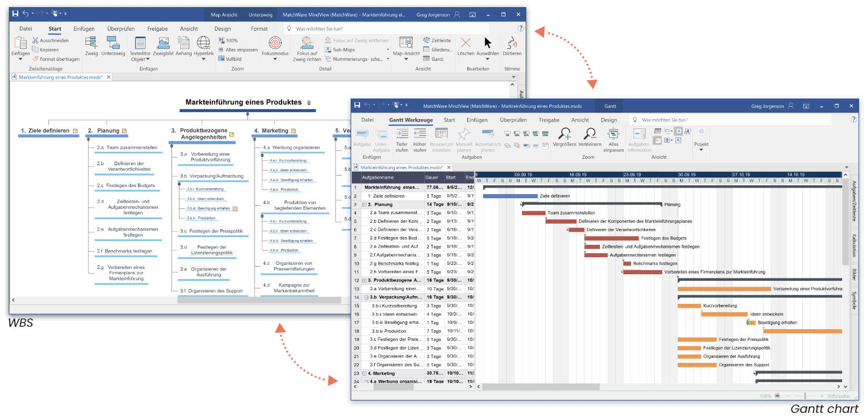Set task progress to 0% in Gantt ribbon

[x=507, y=133]
